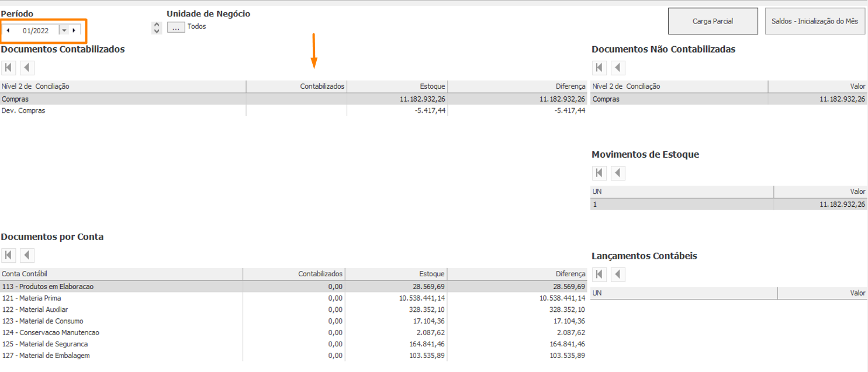
Task: Click UN header in Lançamentos Contábeis
Action: tap(684, 293)
